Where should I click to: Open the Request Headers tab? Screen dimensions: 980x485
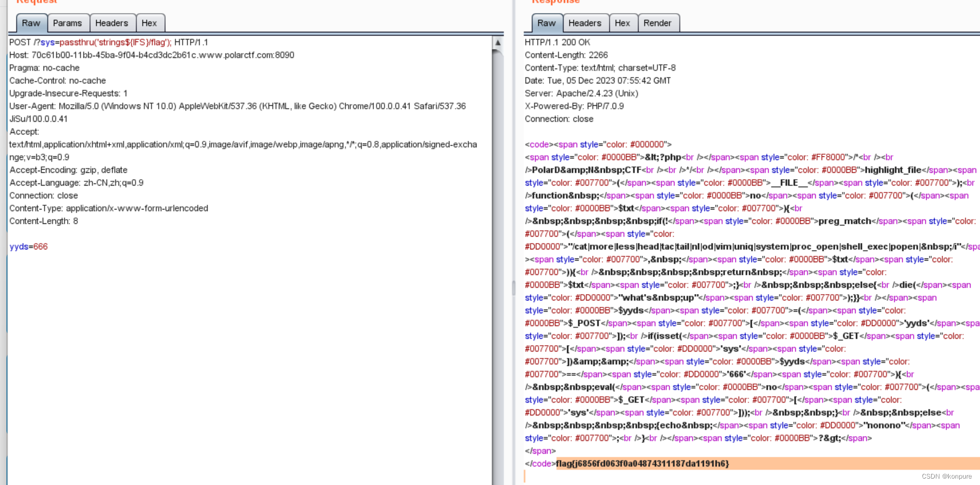(x=112, y=23)
